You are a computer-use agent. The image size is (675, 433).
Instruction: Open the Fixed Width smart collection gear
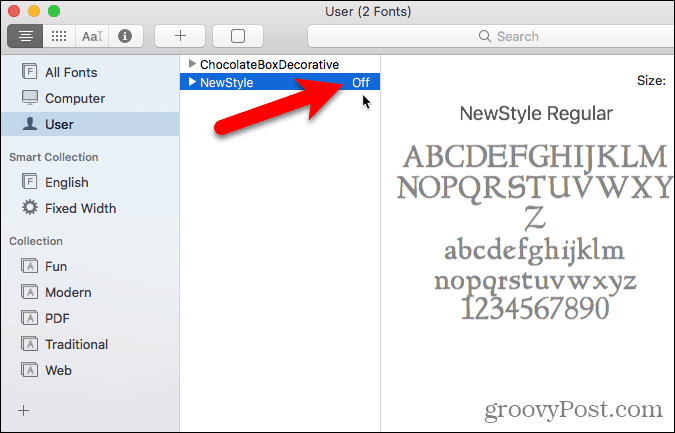click(x=30, y=208)
